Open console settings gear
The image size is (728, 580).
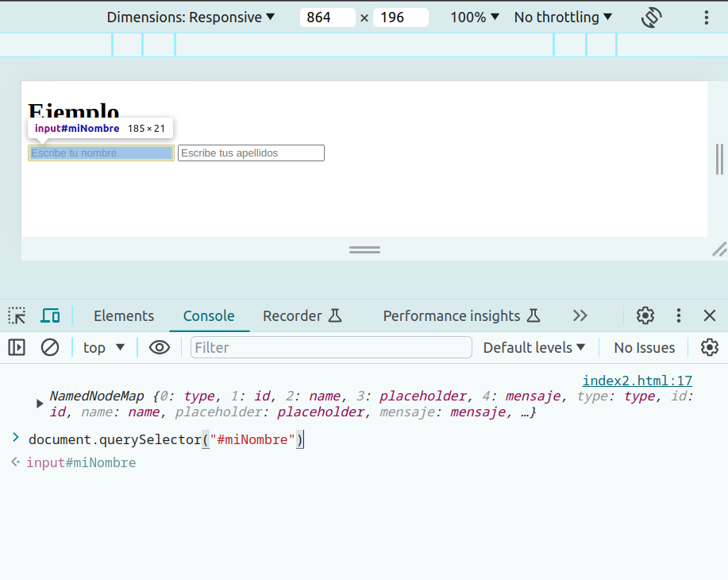pyautogui.click(x=709, y=347)
